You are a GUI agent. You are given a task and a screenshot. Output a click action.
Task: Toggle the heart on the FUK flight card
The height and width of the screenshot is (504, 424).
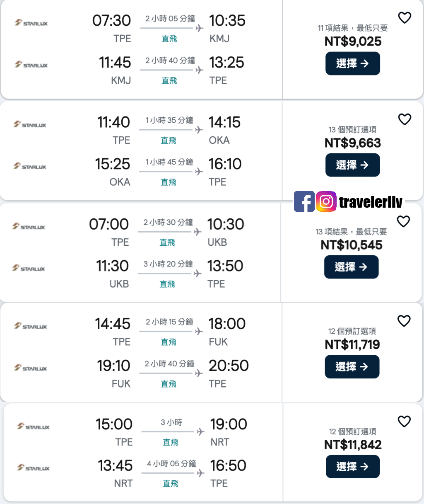pos(404,320)
